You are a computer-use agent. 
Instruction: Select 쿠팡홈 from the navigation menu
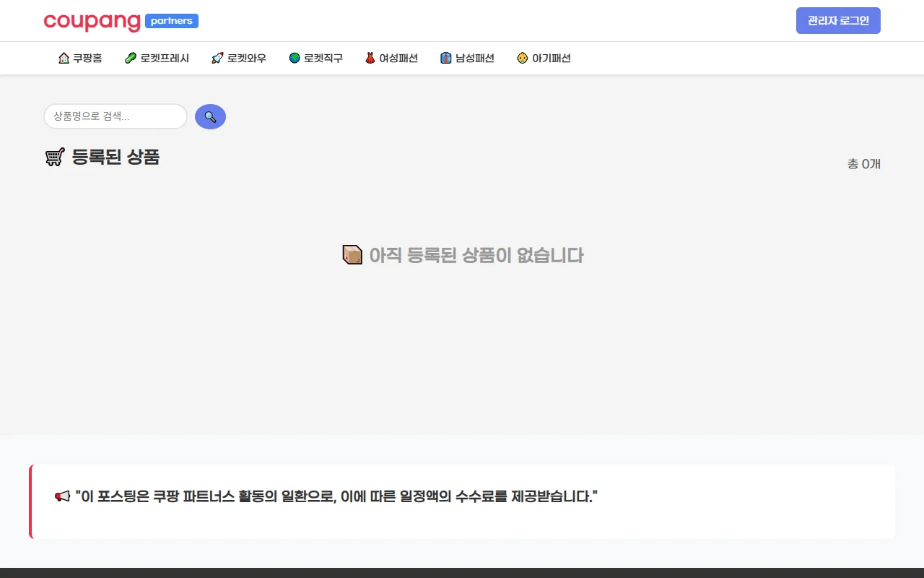79,58
